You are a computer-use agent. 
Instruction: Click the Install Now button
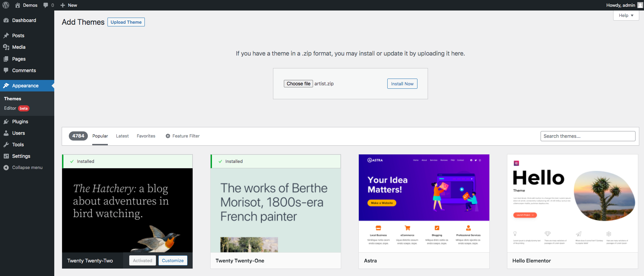[x=402, y=84]
